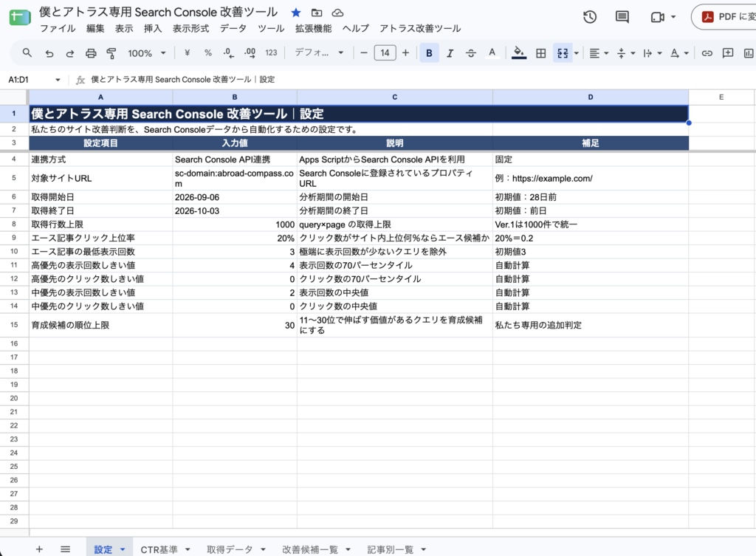The image size is (756, 556).
Task: Click the add new sheet plus button
Action: click(x=40, y=549)
